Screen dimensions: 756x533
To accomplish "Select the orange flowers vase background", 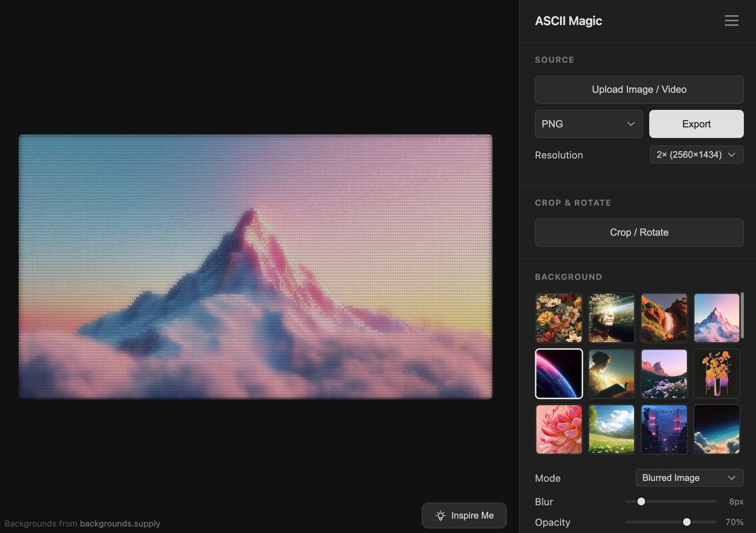I will [716, 373].
